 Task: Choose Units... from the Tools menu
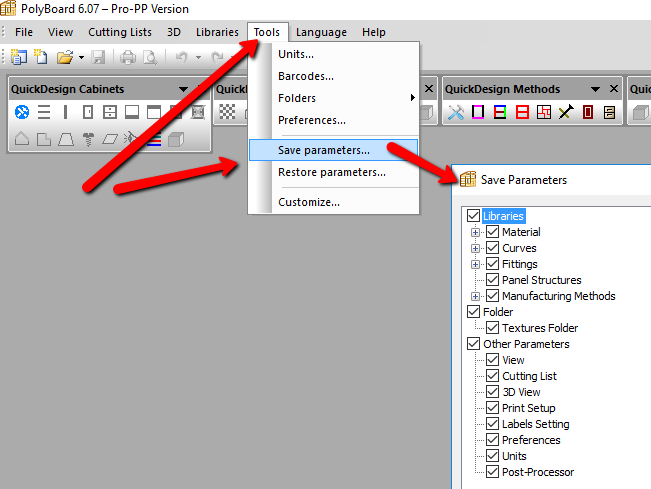click(x=333, y=54)
